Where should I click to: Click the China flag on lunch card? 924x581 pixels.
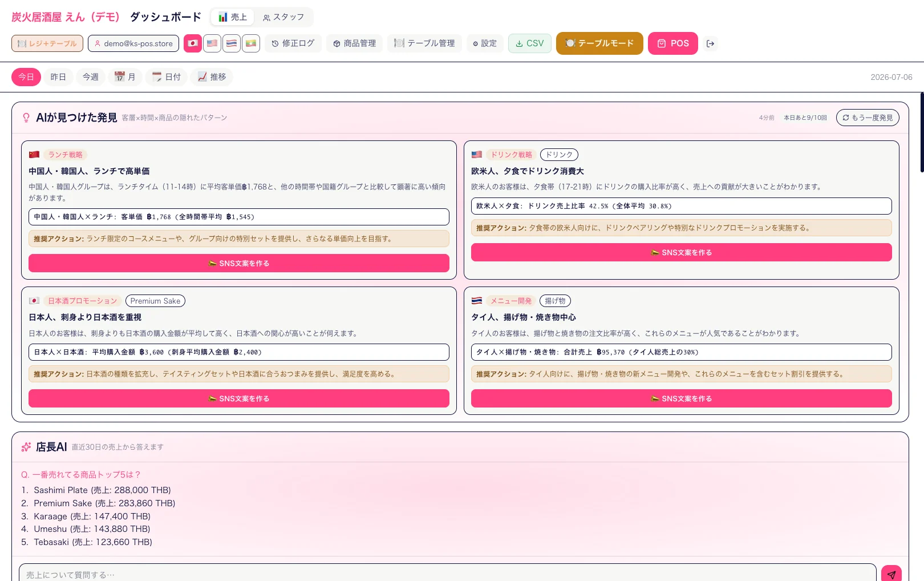pyautogui.click(x=34, y=155)
